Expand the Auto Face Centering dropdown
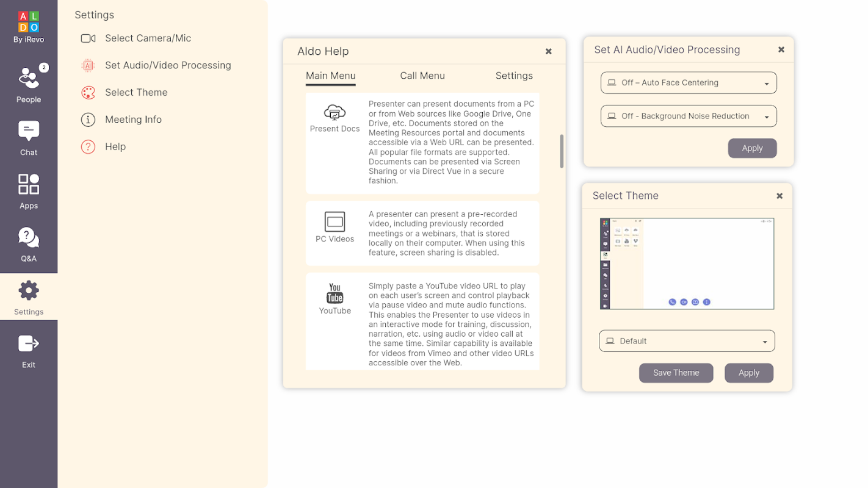Screen dimensions: 868x488 689,83
